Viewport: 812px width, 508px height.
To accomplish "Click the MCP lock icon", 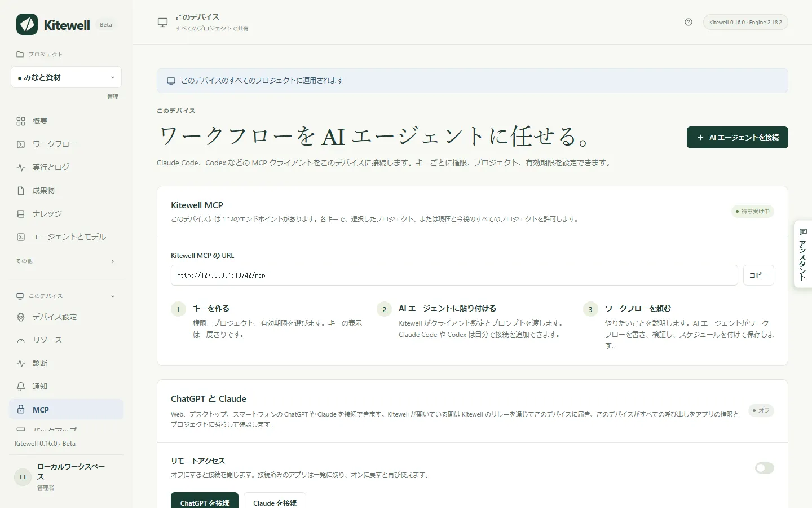I will tap(21, 410).
